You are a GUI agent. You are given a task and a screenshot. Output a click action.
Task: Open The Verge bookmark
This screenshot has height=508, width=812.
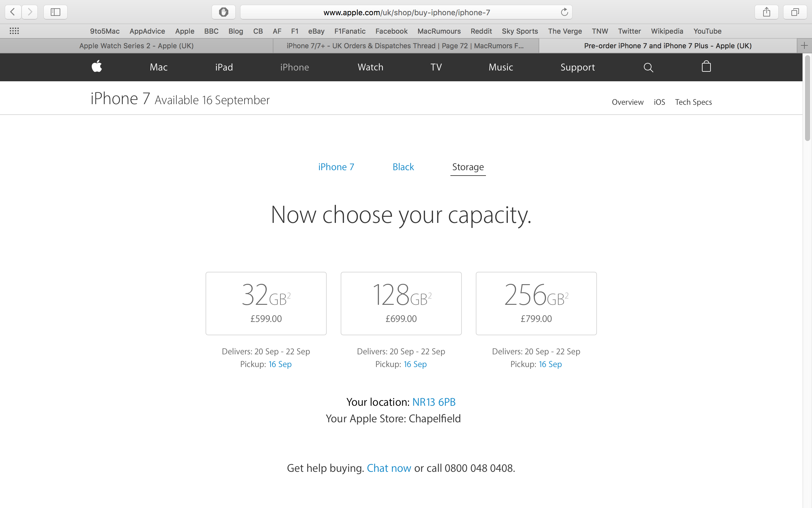[565, 31]
